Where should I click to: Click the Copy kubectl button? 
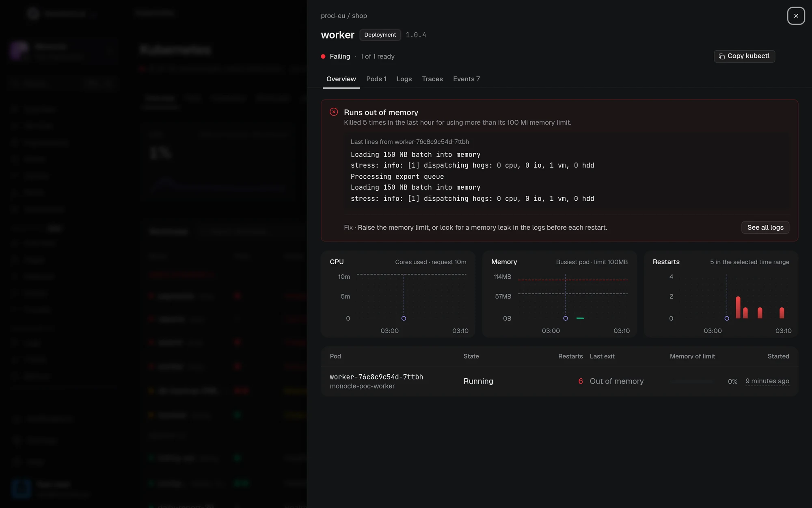(x=744, y=56)
